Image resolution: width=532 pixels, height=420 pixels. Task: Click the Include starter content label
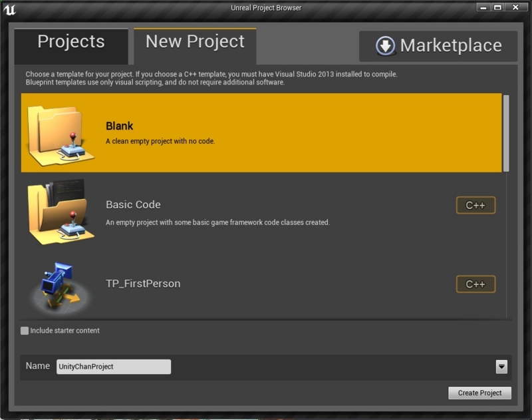click(65, 331)
